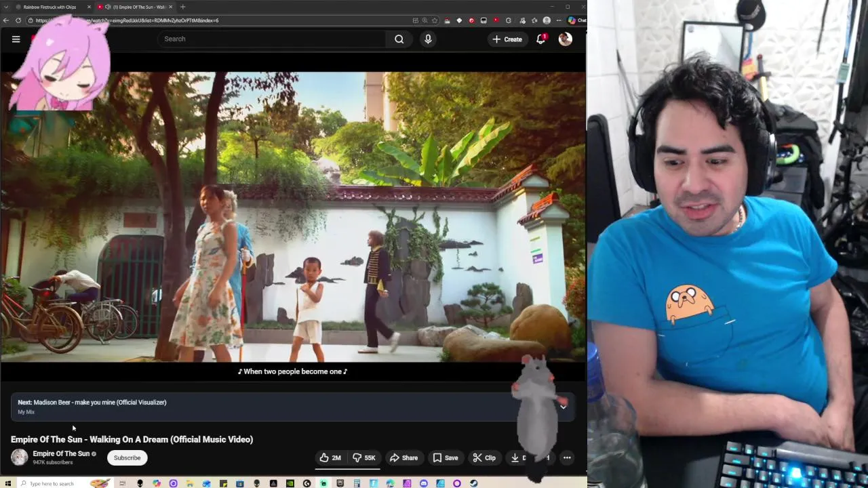Screen dimensions: 868x488
Task: Open the YouTube notifications bell
Action: (541, 39)
